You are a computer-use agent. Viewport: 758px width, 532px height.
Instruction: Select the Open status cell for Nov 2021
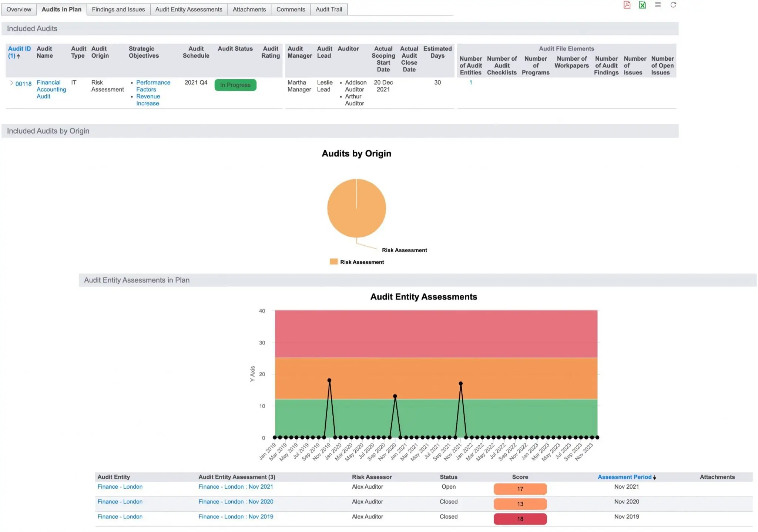pyautogui.click(x=449, y=487)
